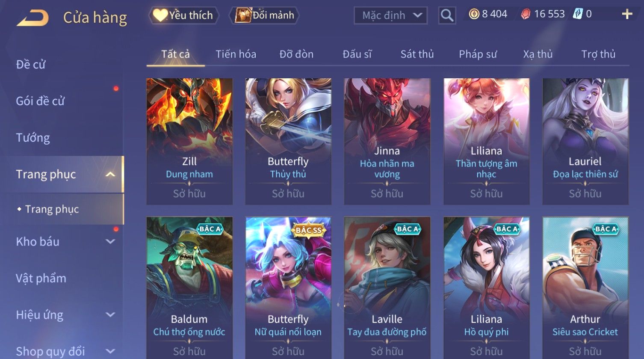Screen dimensions: 644x359
Task: Click the gold coin currency icon
Action: [x=474, y=14]
